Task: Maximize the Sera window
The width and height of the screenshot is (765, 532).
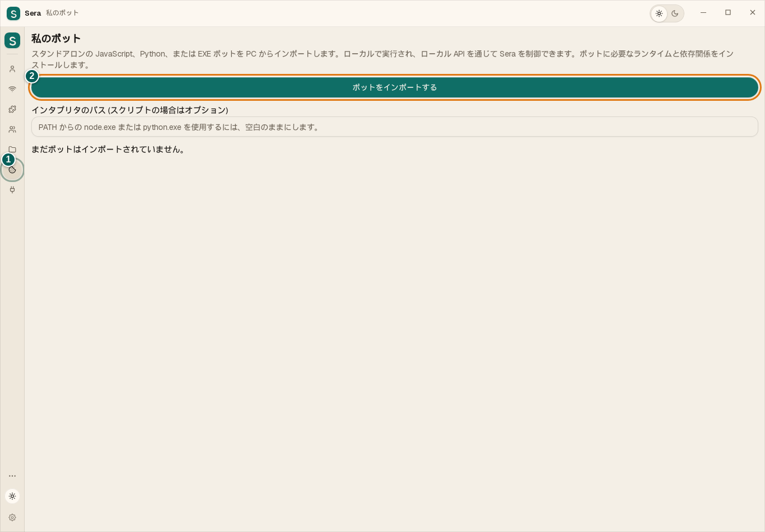Action: [x=728, y=13]
